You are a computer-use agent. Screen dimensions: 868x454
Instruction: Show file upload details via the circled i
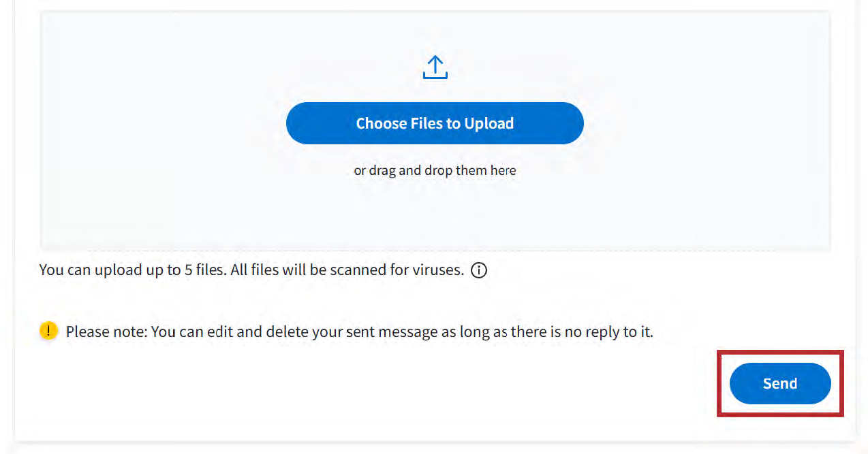pos(480,271)
